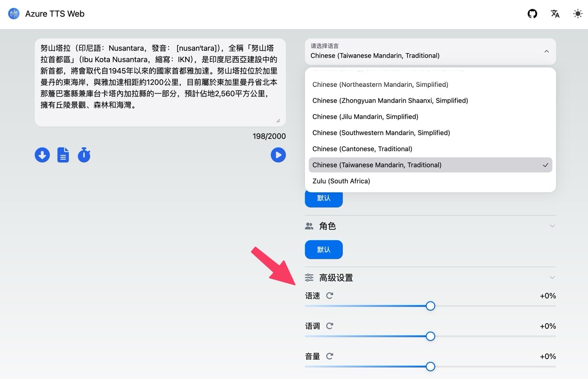Click the 语速 +0% value

pos(548,296)
